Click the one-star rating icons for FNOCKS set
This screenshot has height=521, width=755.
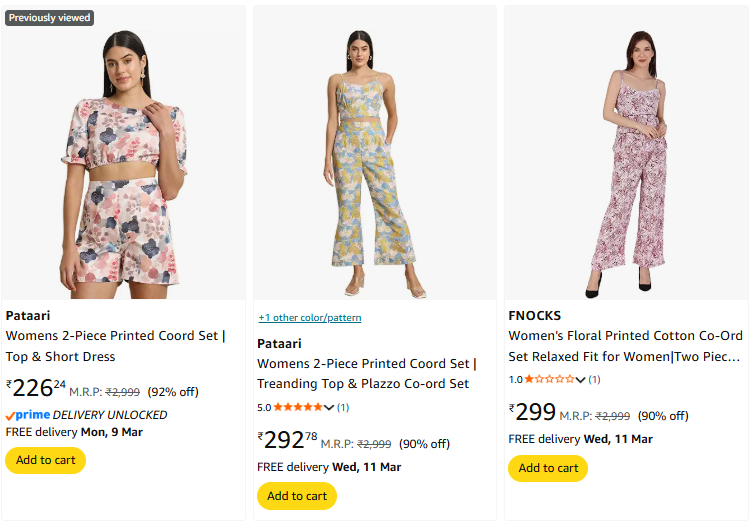point(549,380)
